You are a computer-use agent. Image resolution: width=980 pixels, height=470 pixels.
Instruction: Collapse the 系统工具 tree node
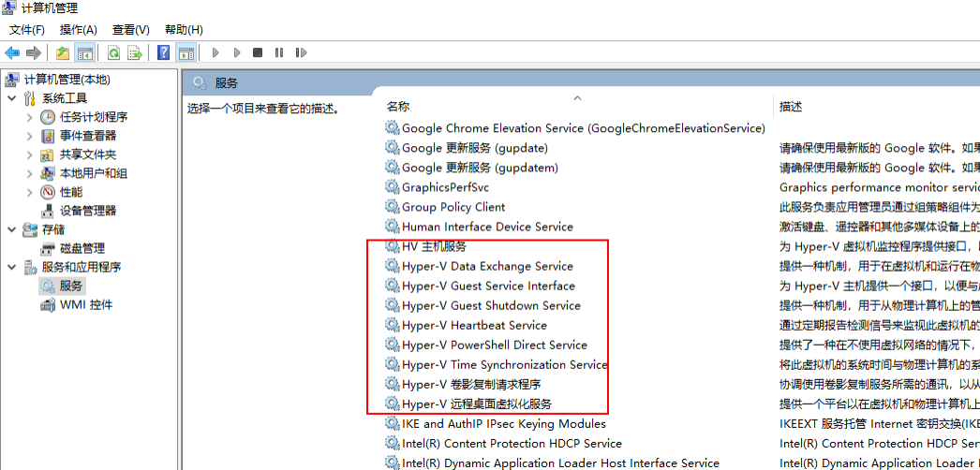(11, 98)
